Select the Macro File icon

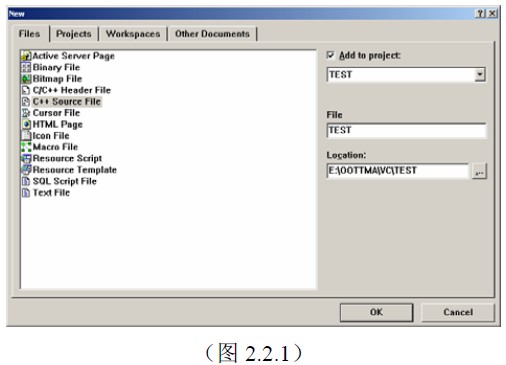point(26,147)
